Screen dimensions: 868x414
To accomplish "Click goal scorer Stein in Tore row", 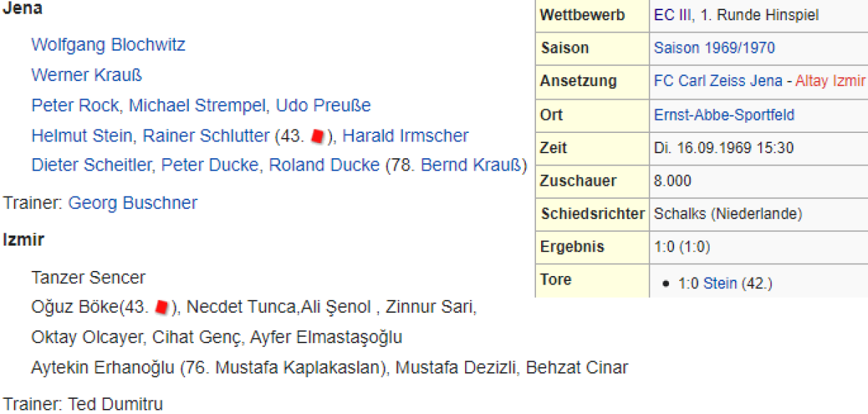I will tap(720, 284).
